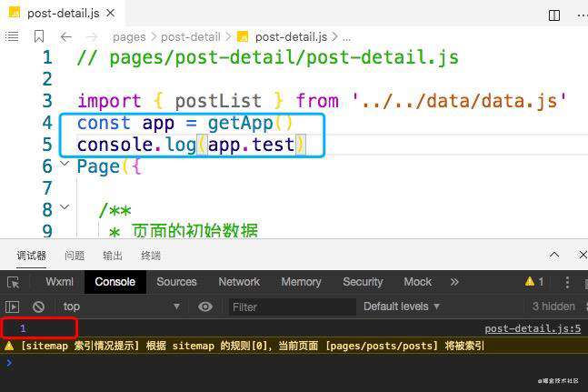Open the Wxml devtools tab
Viewport: 588px width, 392px height.
[x=60, y=282]
